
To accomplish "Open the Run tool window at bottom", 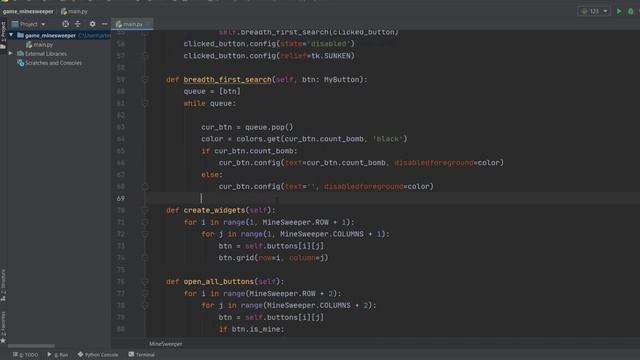I will click(x=58, y=355).
